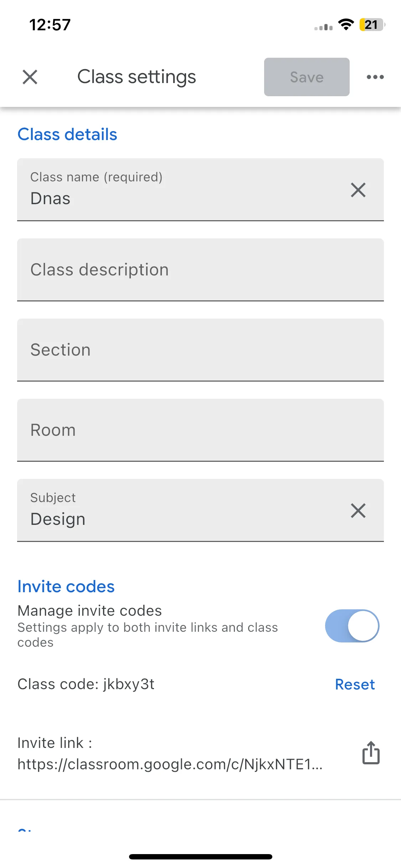Viewport: 401px width, 868px height.
Task: Reset the class code
Action: [x=355, y=684]
